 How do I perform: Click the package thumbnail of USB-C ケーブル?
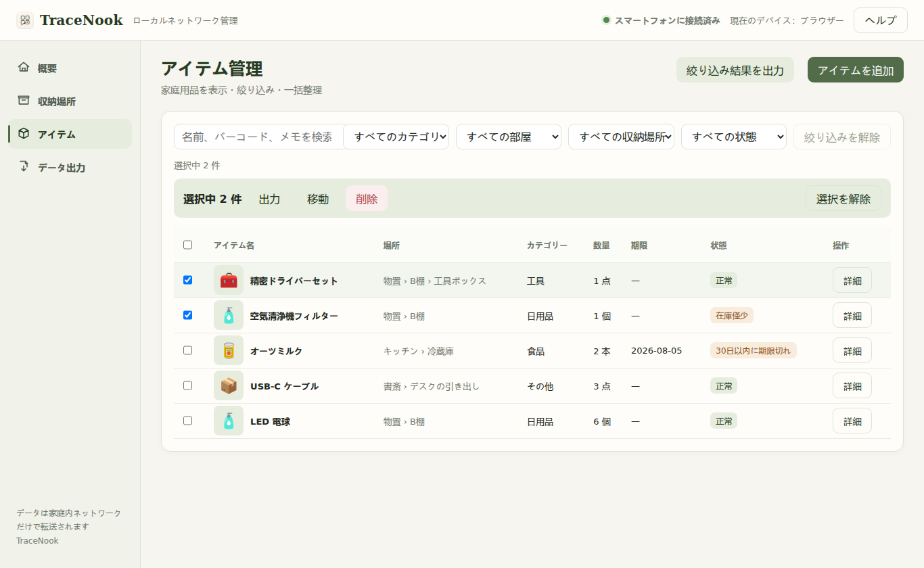pyautogui.click(x=229, y=385)
